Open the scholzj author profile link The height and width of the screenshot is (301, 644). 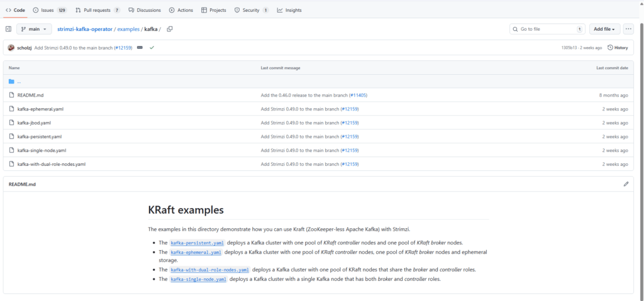tap(24, 48)
